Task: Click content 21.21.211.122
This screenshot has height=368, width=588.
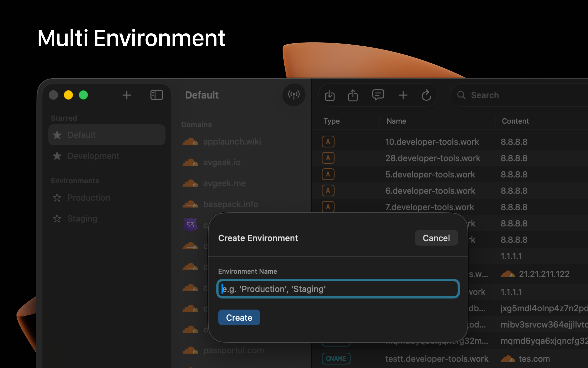Action: (x=544, y=274)
